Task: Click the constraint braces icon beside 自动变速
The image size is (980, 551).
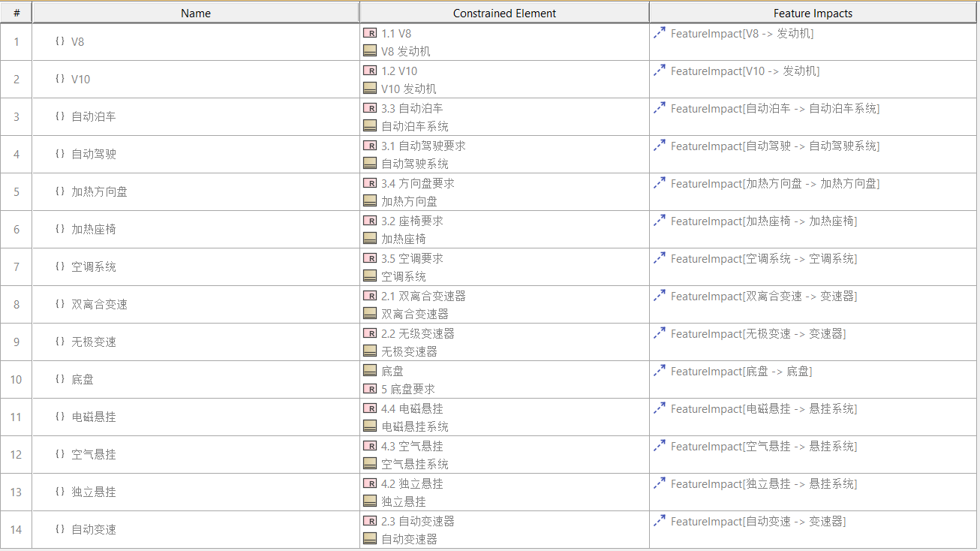Action: (60, 529)
